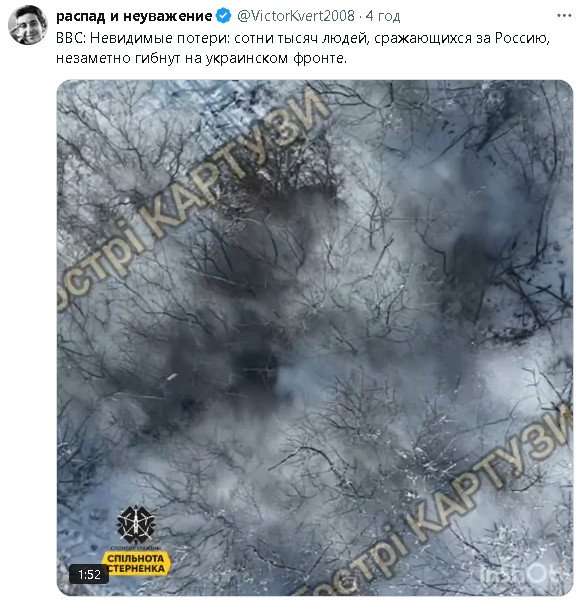Viewport: 585px width, 600px height.
Task: Click the tweet text starting with BBC: Невидимые потери
Action: [x=303, y=48]
